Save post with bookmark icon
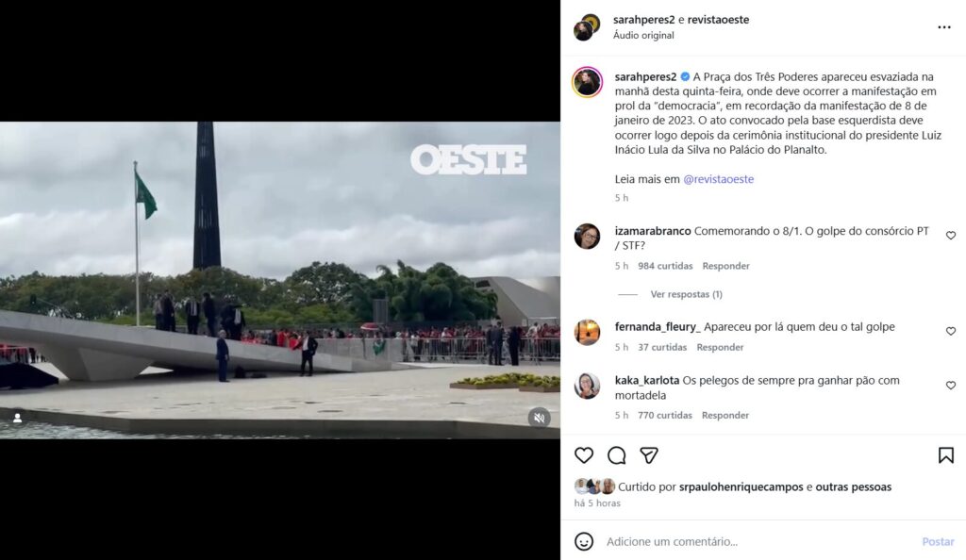This screenshot has height=560, width=966. [x=945, y=455]
